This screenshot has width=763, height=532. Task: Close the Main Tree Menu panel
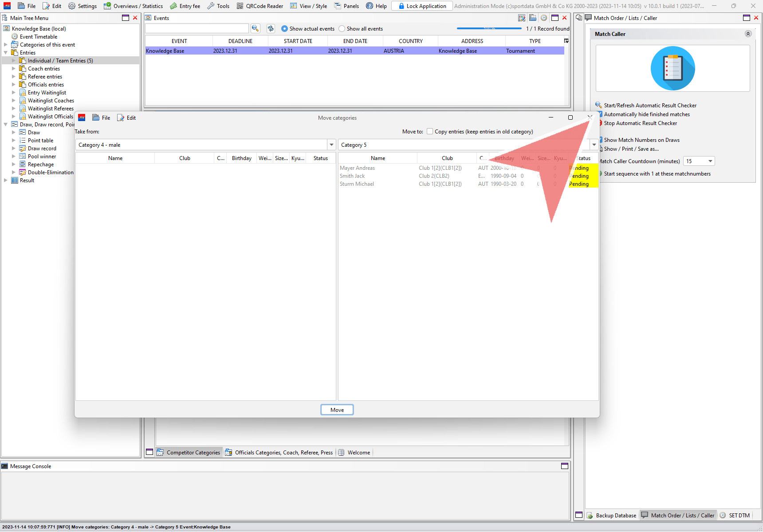135,18
